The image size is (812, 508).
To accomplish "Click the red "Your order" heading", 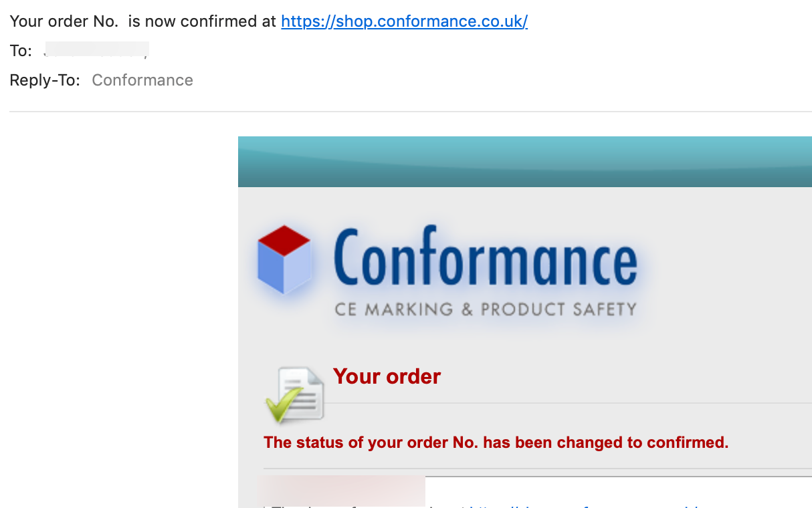I will click(387, 376).
